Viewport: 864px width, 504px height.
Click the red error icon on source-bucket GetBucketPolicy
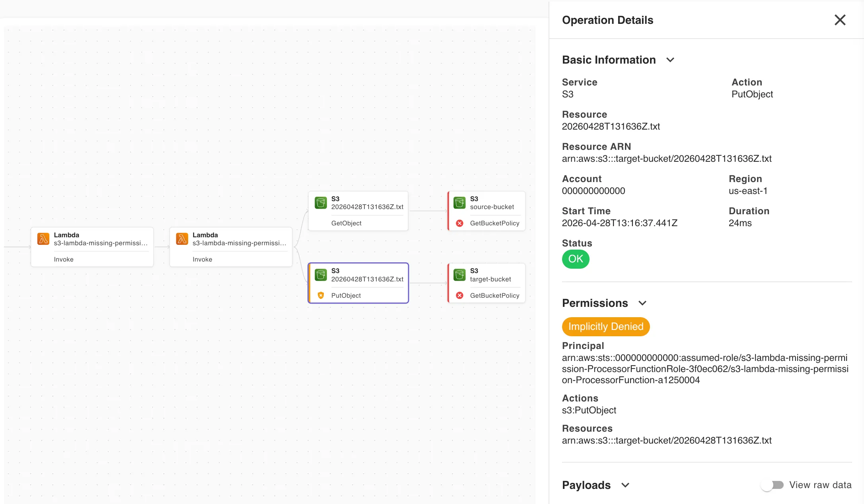460,223
